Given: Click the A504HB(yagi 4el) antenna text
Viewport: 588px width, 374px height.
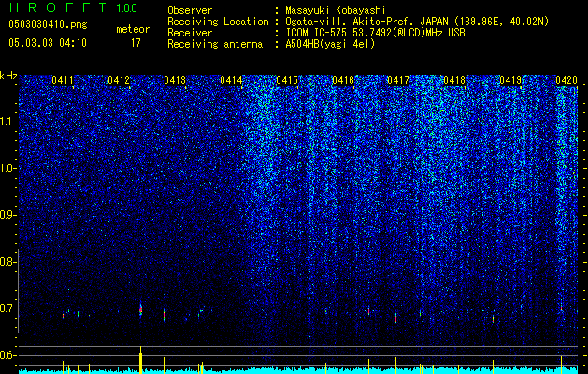Looking at the screenshot, I should coord(330,44).
